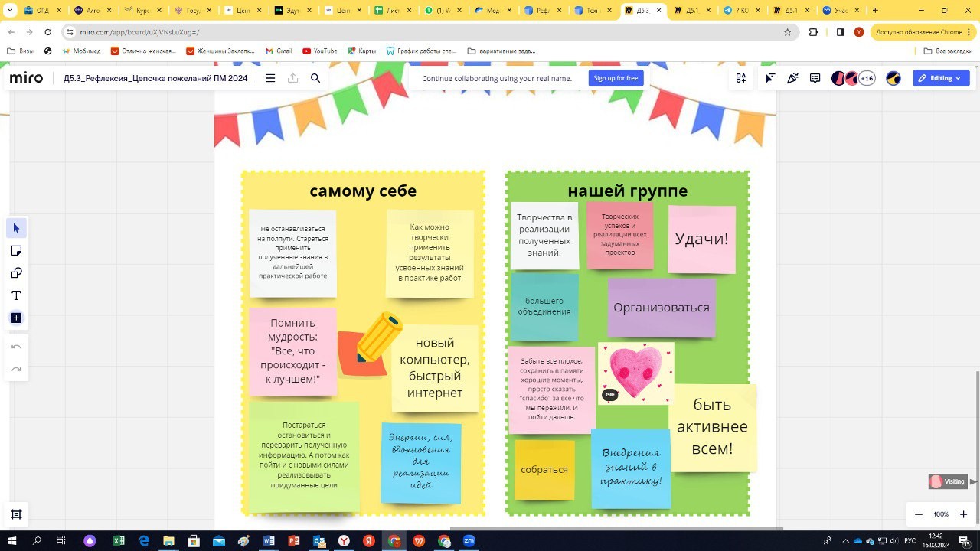Viewport: 980px width, 551px height.
Task: Open the search magnifier in Miro header
Action: pyautogui.click(x=315, y=78)
